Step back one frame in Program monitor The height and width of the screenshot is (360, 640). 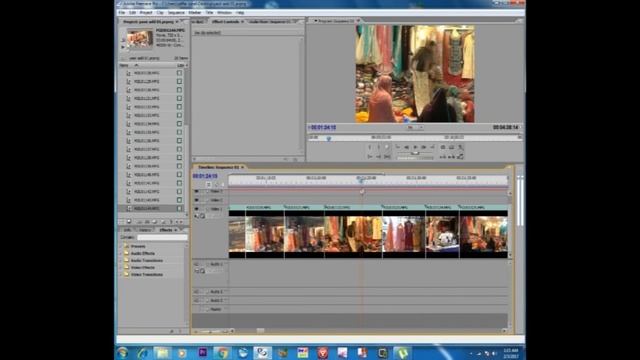(407, 147)
